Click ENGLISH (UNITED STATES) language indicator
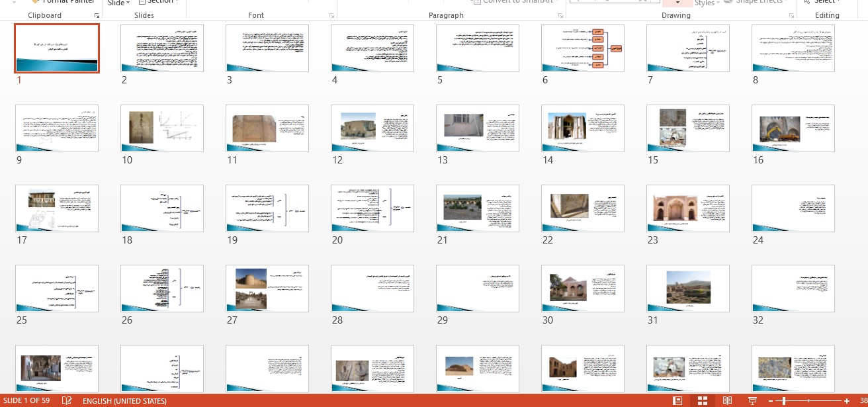The width and height of the screenshot is (868, 407). pos(124,401)
